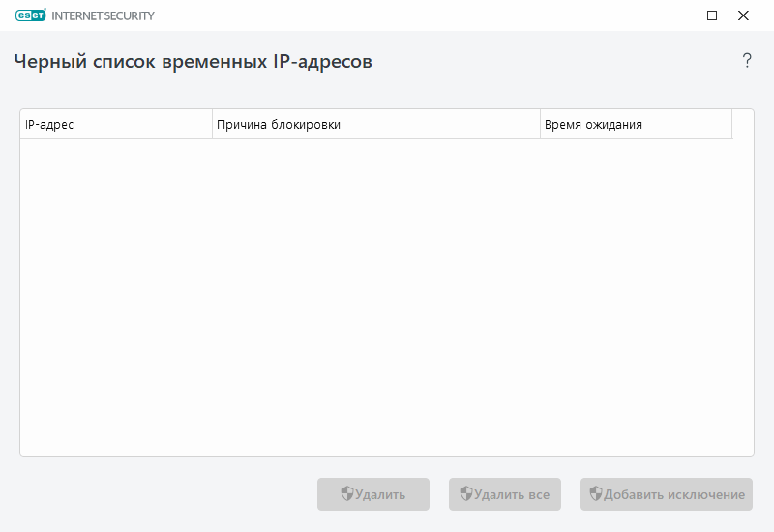
Task: Click divider between IP-адрес and Причина блокировки
Action: (x=212, y=125)
